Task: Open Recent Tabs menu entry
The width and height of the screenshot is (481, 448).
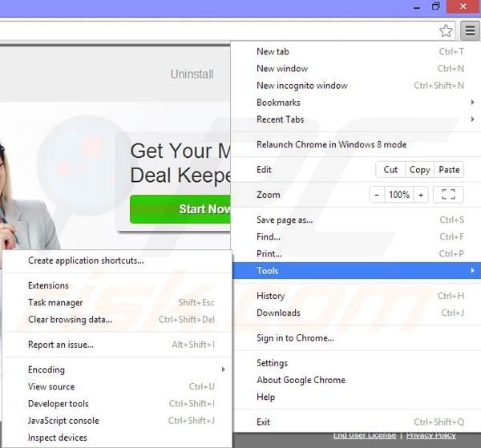Action: [356, 119]
